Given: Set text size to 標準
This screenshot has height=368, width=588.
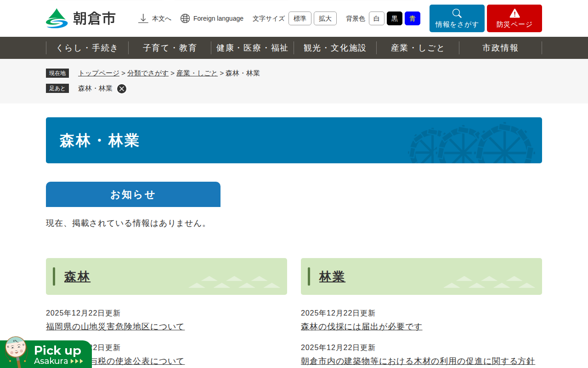Looking at the screenshot, I should click(300, 18).
